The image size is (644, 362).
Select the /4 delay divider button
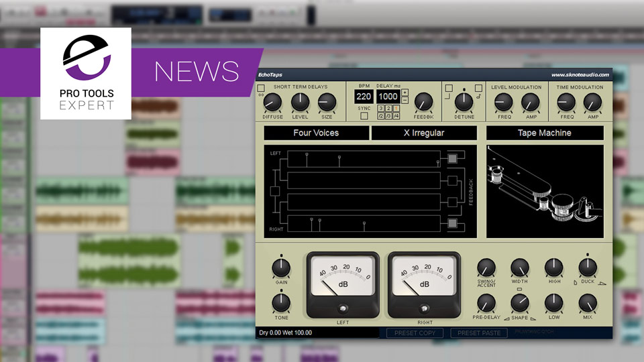click(396, 116)
